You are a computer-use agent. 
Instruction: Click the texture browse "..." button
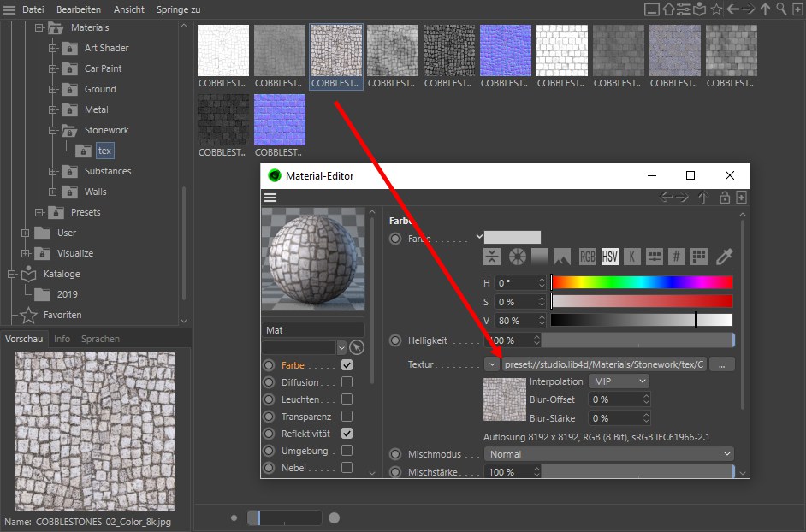tap(722, 364)
